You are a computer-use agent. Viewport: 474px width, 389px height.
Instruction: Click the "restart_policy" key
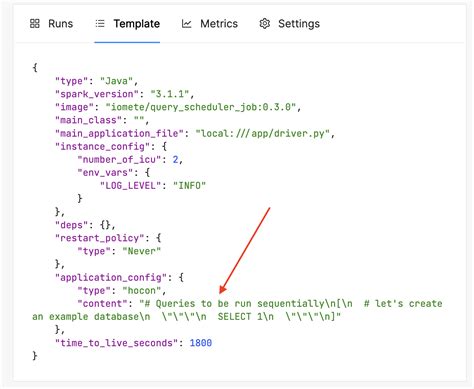[x=100, y=238]
